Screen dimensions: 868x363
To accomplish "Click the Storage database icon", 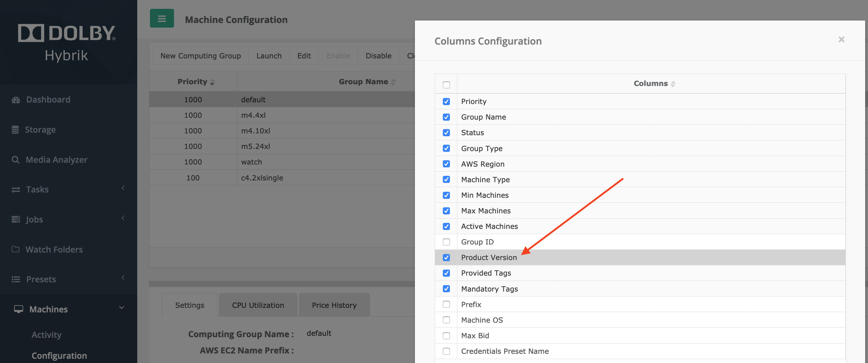I will point(15,130).
